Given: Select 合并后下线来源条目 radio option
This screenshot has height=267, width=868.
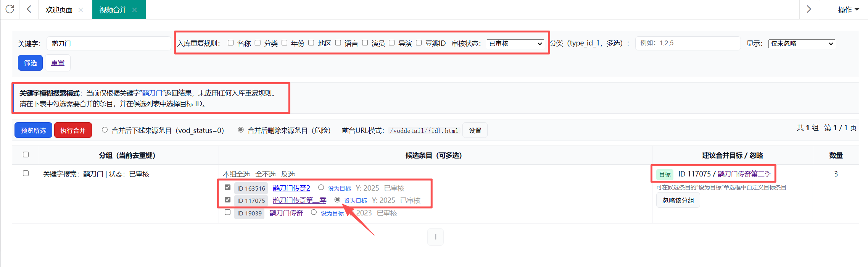Looking at the screenshot, I should point(105,130).
